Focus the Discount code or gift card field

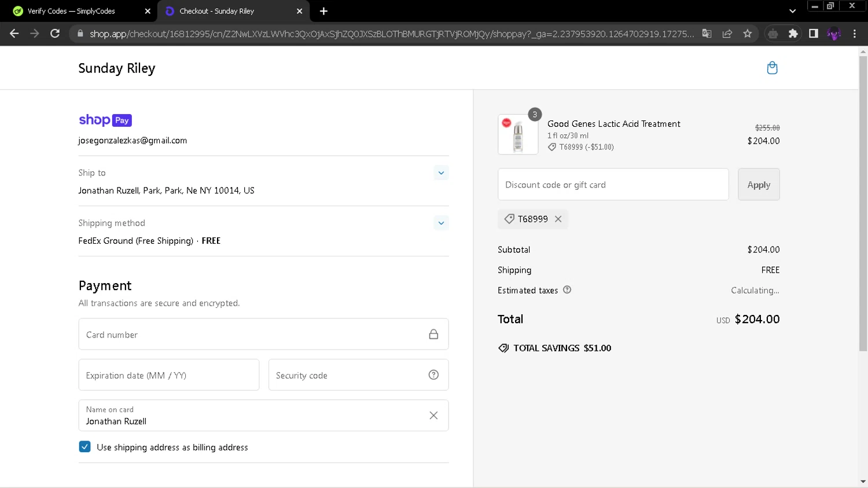pos(613,185)
